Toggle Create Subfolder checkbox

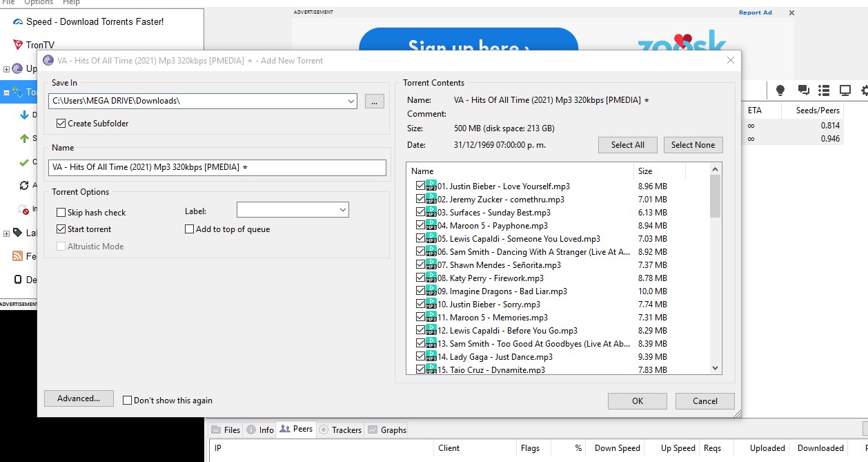coord(61,124)
